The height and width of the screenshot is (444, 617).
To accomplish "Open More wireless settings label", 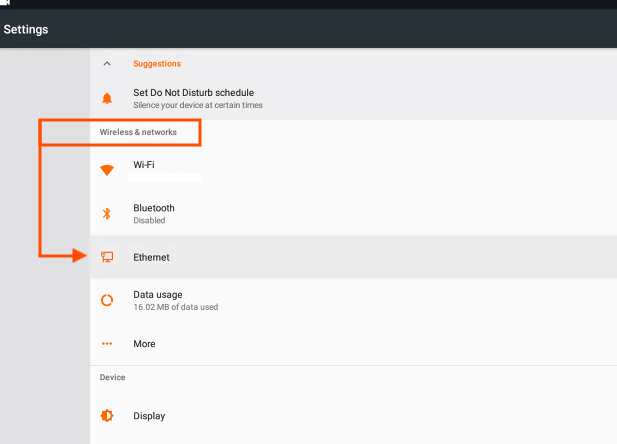I will tap(144, 344).
